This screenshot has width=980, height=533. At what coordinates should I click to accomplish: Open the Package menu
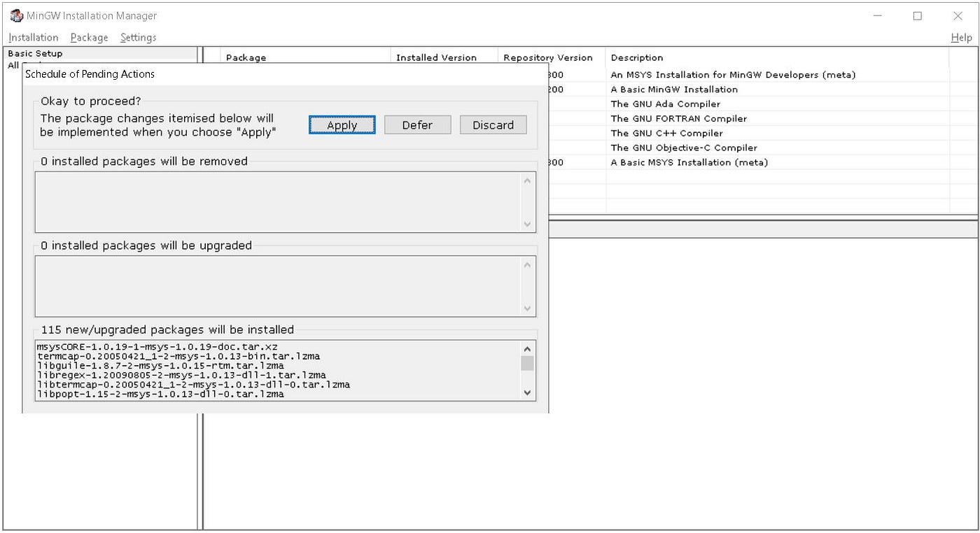pyautogui.click(x=88, y=37)
